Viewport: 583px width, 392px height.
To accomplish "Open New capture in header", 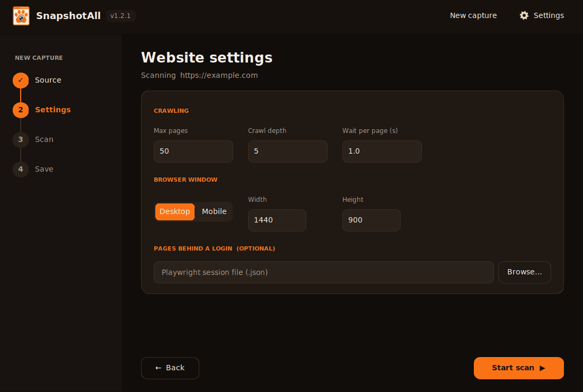I will tap(473, 15).
